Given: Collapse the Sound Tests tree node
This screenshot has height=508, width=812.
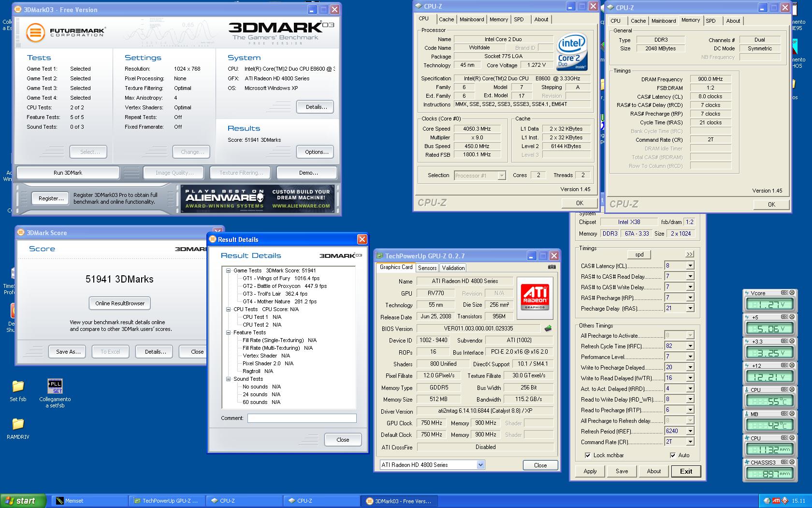Looking at the screenshot, I should point(228,379).
